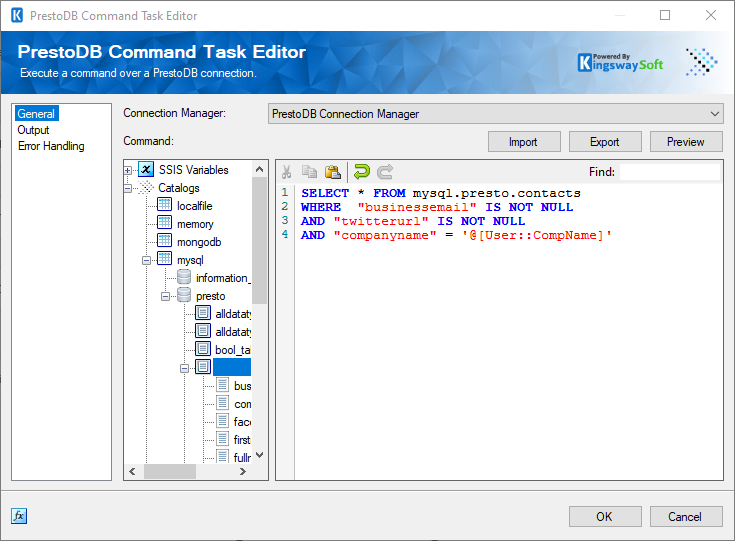Select the mongodb tree item
This screenshot has height=541, width=735.
[x=199, y=242]
